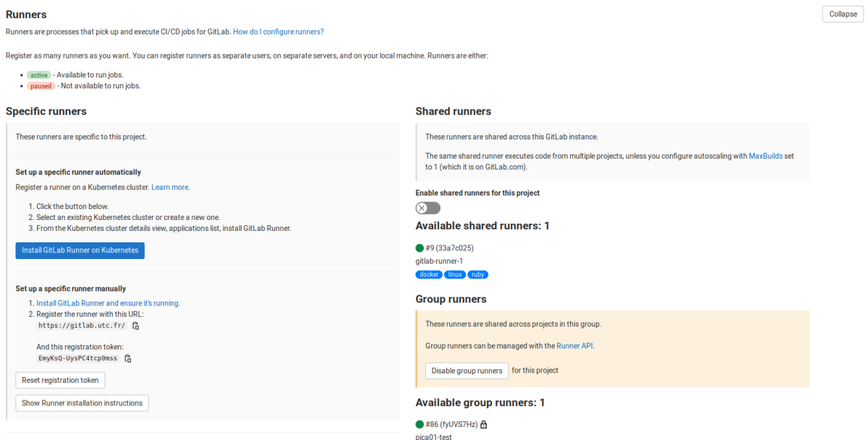Click the pica01-test runner name
The width and height of the screenshot is (868, 440).
coord(434,437)
